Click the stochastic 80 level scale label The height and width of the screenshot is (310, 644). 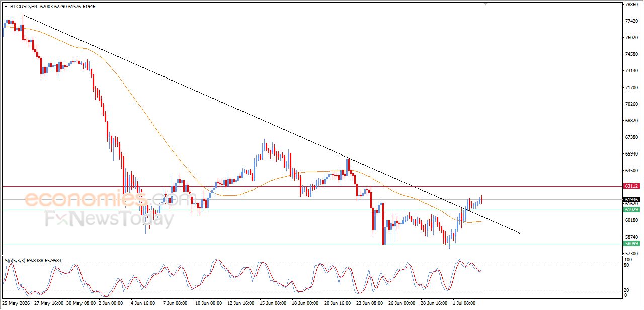[628, 265]
